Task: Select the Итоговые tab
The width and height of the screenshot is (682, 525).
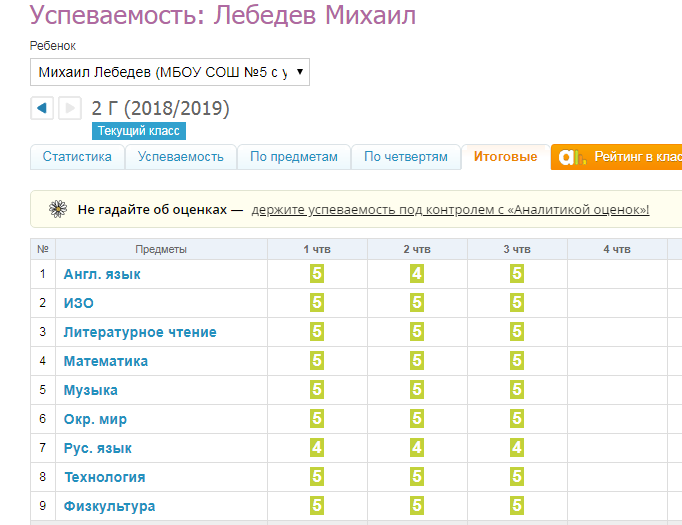Action: (505, 157)
